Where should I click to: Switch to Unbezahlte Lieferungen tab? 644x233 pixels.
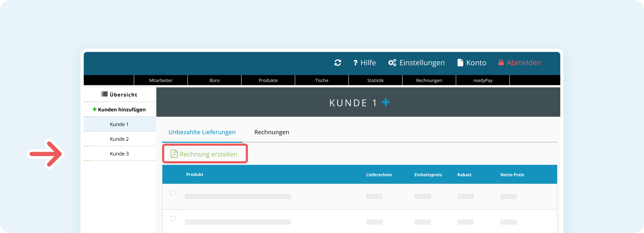coord(202,132)
